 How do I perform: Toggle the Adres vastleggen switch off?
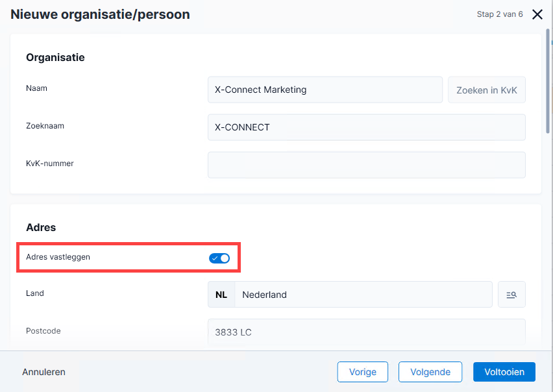[x=219, y=258]
